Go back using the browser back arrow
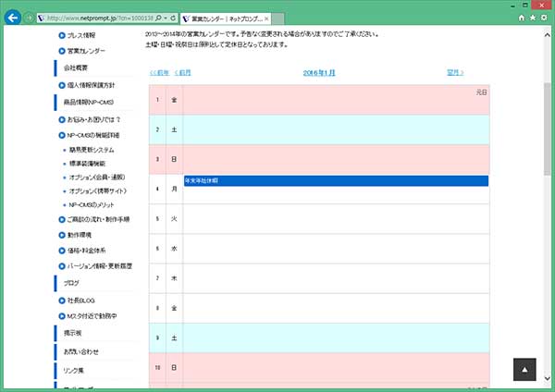This screenshot has height=392, width=555. (12, 18)
